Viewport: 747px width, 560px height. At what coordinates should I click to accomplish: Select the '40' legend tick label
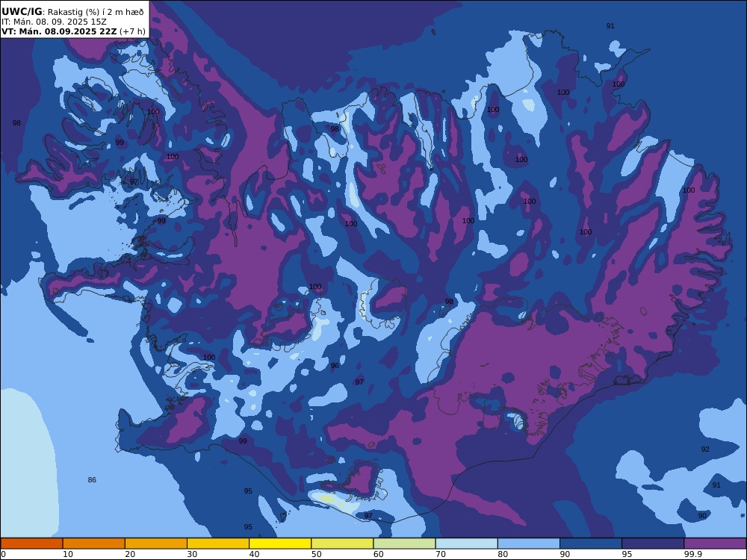(x=255, y=554)
